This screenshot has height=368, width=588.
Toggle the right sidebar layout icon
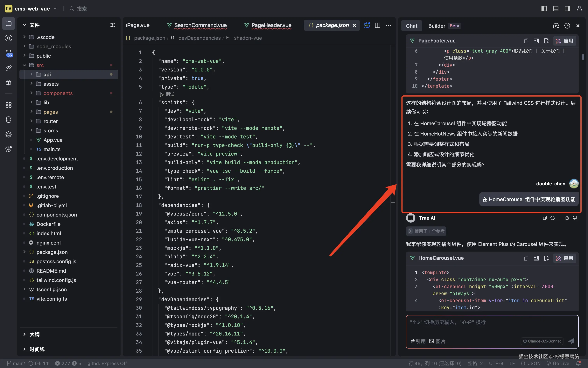tap(567, 9)
